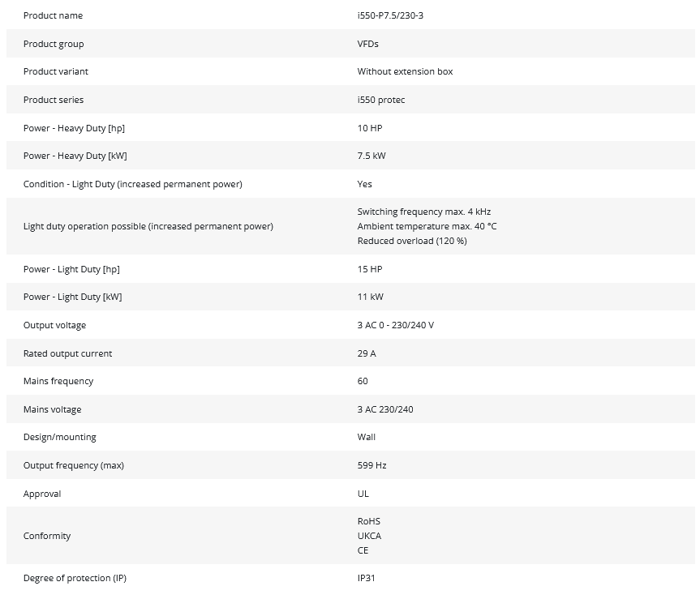700x599 pixels.
Task: Click the IP31 degree of protection value
Action: (367, 578)
